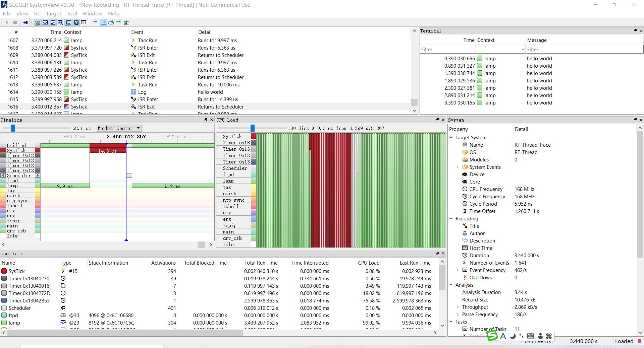644x348 pixels.
Task: Click the Terminal Message filter field
Action: click(x=584, y=50)
